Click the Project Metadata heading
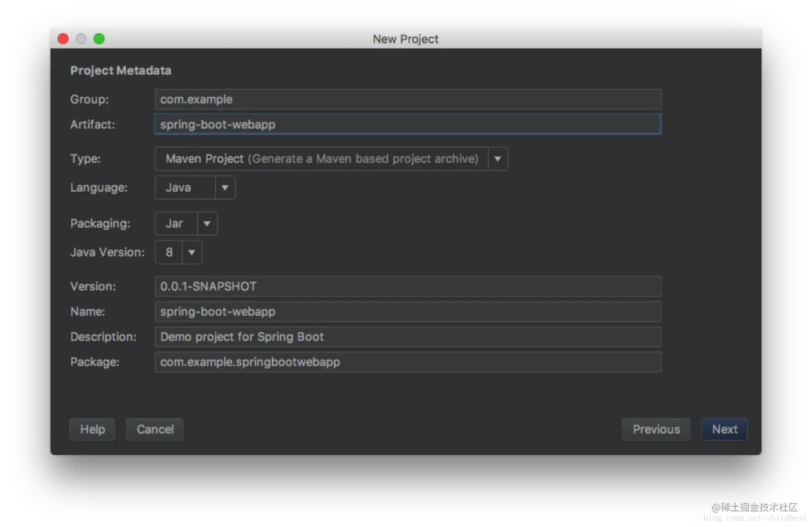 (x=121, y=70)
